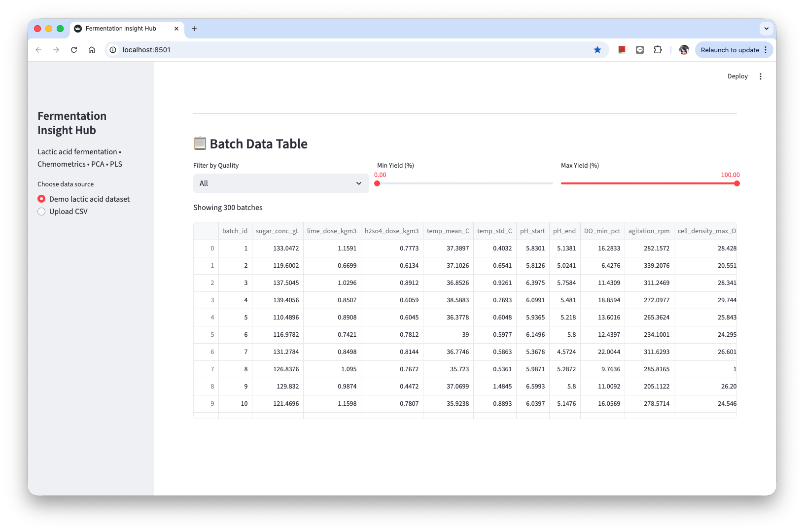Viewport: 804px width, 532px height.
Task: Click the temp_mean_C column header
Action: pos(448,231)
